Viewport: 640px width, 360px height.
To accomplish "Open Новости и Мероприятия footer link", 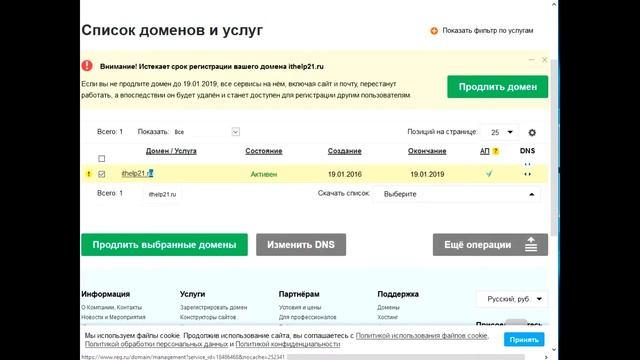I will tap(113, 317).
